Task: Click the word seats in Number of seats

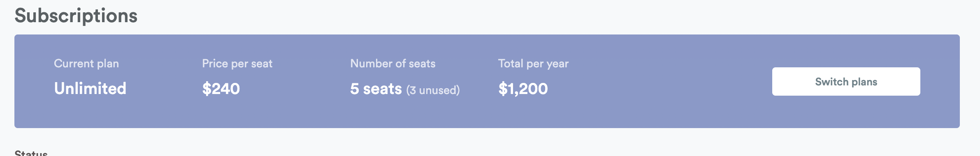Action: click(422, 64)
